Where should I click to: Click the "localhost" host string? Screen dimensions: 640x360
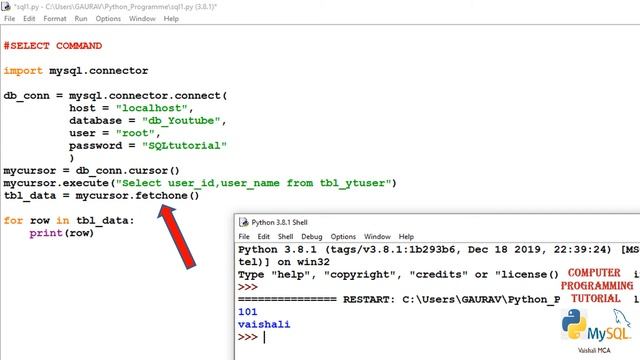coord(151,108)
